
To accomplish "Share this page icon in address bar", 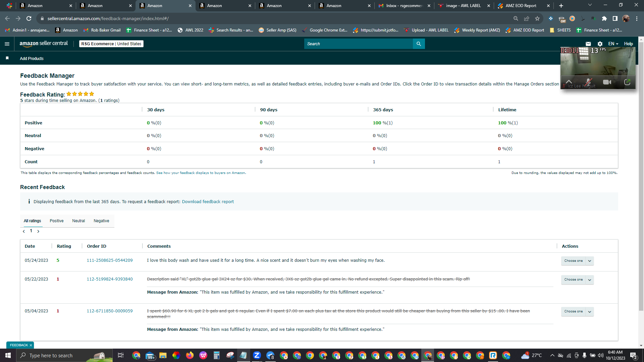I will pos(527,18).
